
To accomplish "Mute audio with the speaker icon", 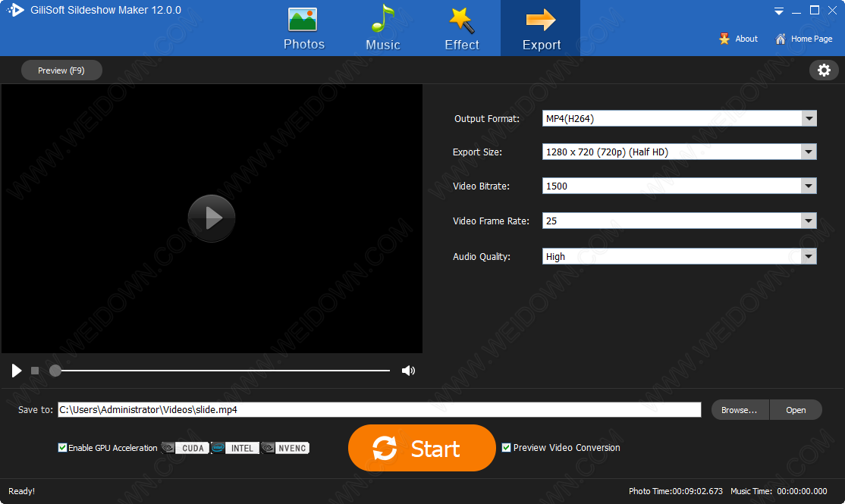I will (409, 371).
